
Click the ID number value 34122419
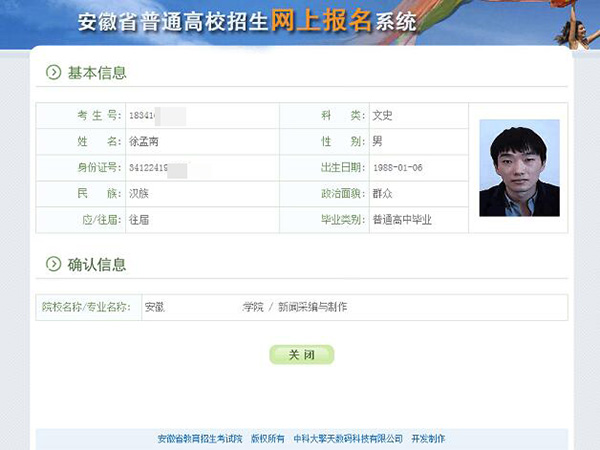click(x=148, y=168)
